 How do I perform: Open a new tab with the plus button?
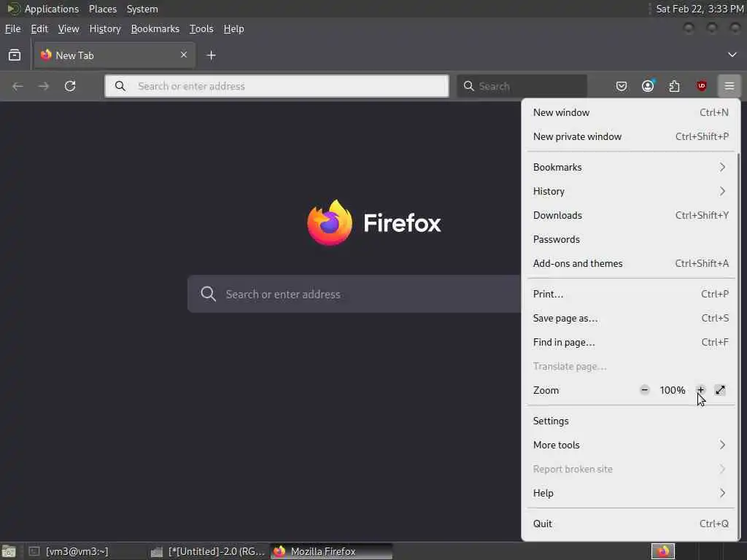[211, 55]
